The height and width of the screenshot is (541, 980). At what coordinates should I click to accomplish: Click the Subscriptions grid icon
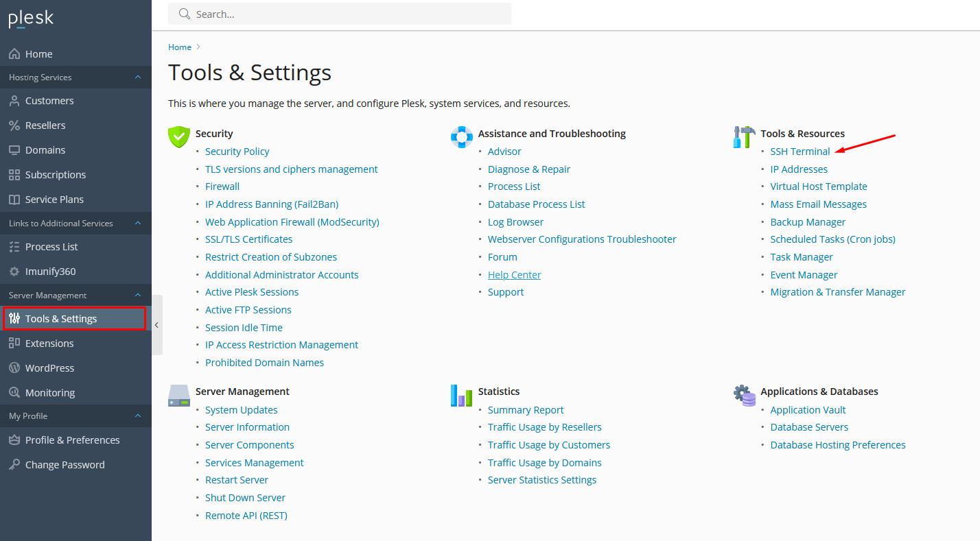tap(14, 174)
